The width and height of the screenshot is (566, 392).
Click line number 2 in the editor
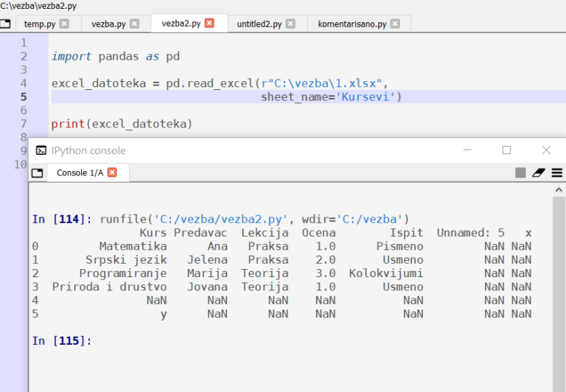point(24,57)
